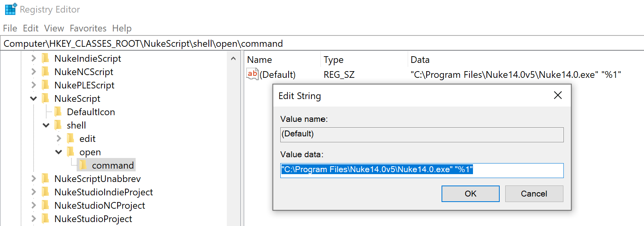Select the command tree label

[x=113, y=165]
